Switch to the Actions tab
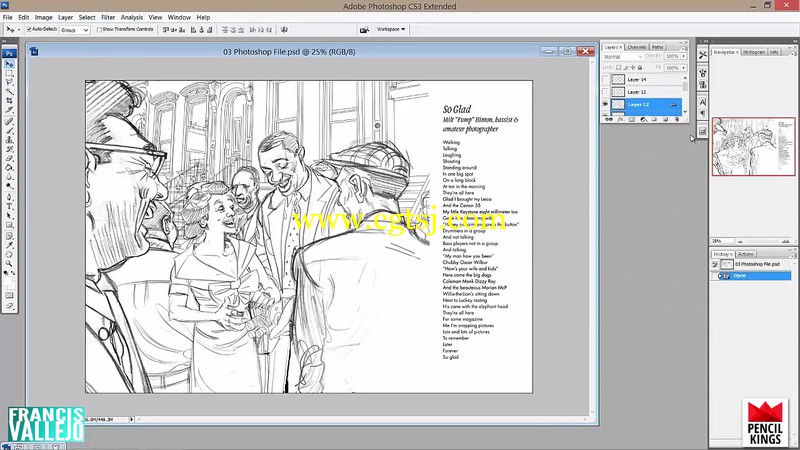The height and width of the screenshot is (450, 800). pos(745,254)
